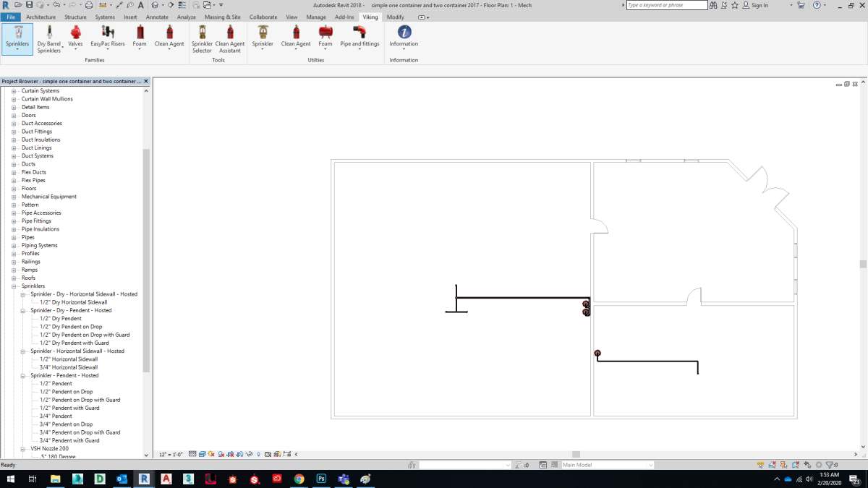
Task: Select 1/2" Pendent on Drop with Guard
Action: [80, 400]
